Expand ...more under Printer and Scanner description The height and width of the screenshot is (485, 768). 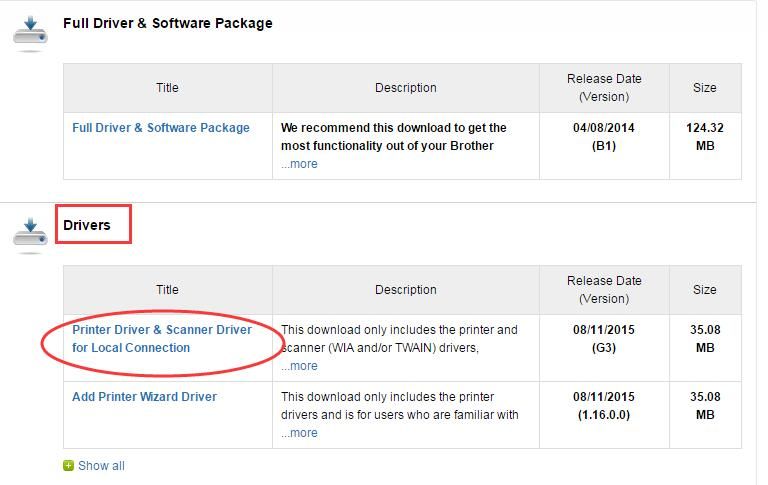(299, 366)
